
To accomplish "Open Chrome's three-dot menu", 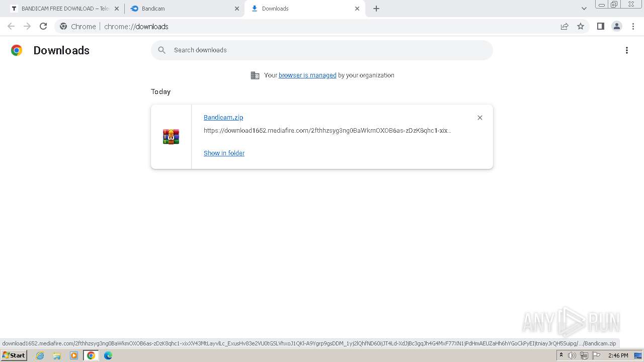I will coord(633,26).
